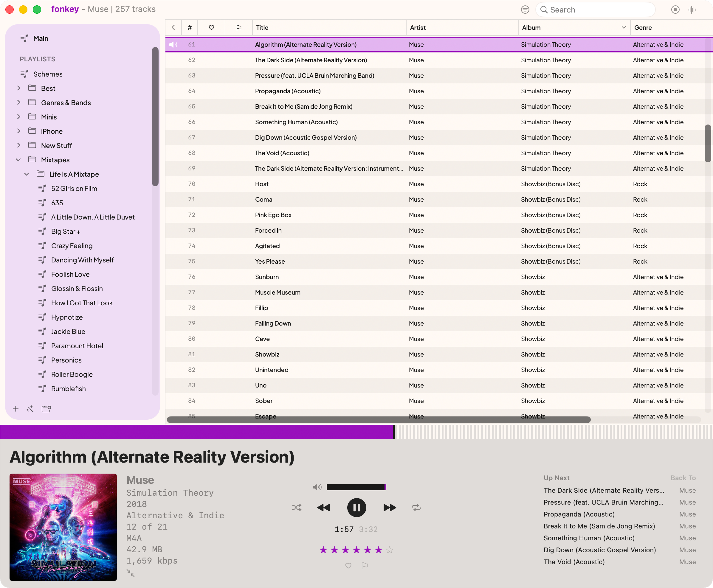Collapse the Mixtapes folder

(18, 160)
